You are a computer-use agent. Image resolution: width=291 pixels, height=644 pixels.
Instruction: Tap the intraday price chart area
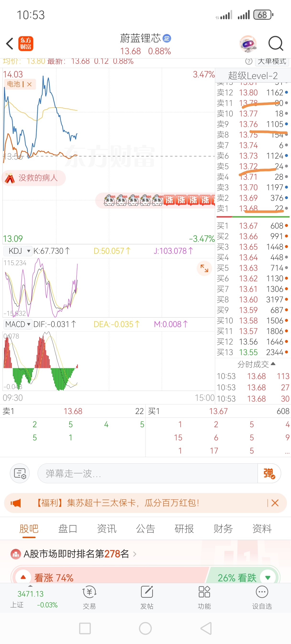(109, 156)
